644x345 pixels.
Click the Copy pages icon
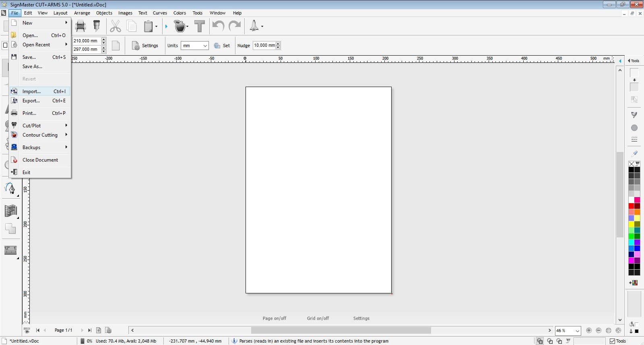point(132,26)
